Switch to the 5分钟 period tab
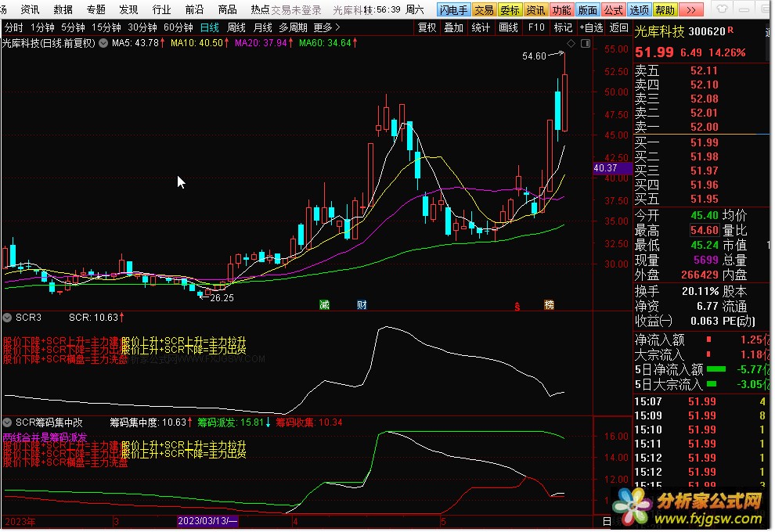775x532 pixels. point(73,27)
